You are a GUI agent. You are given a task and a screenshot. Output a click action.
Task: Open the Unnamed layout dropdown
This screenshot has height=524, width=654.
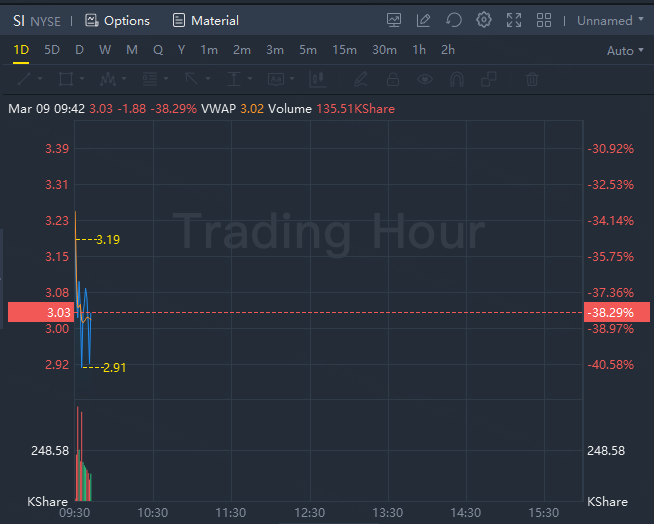[x=610, y=20]
